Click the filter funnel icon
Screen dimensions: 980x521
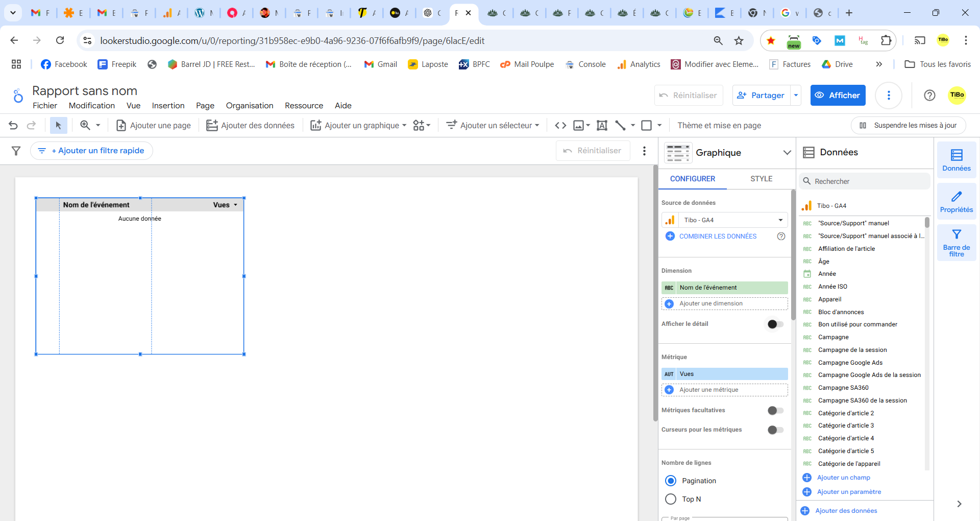point(16,151)
